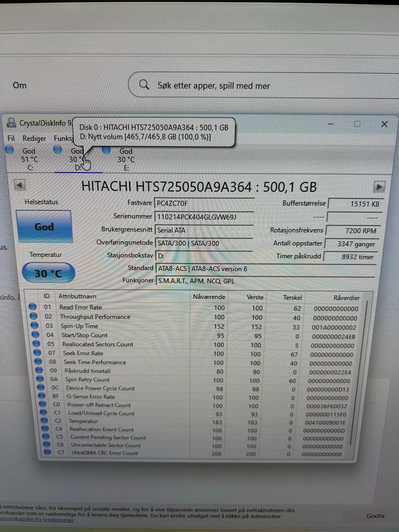399x532 pixels.
Task: Click the ID column header
Action: 47,296
